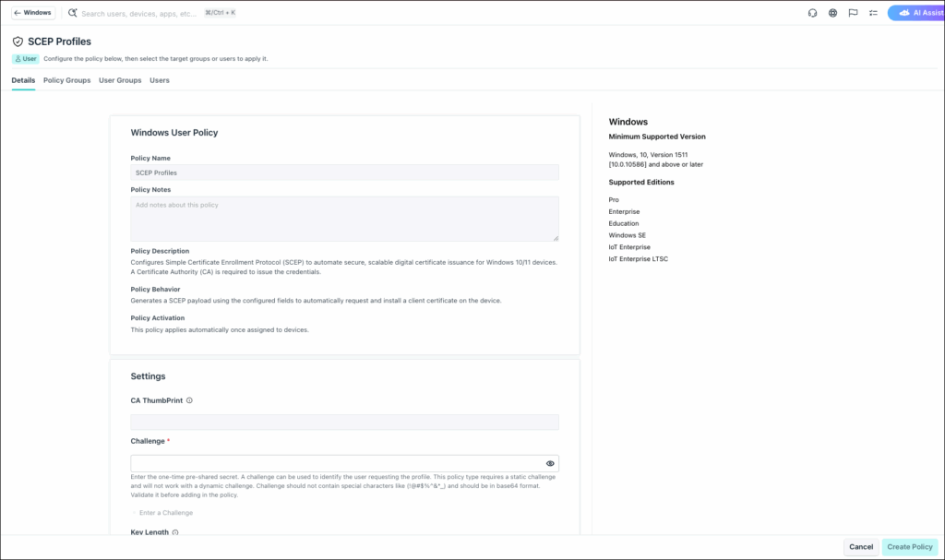
Task: Click the flag icon in top bar
Action: 853,13
